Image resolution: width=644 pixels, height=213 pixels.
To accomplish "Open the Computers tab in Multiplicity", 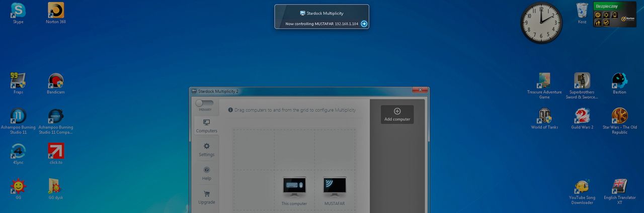I will 206,126.
